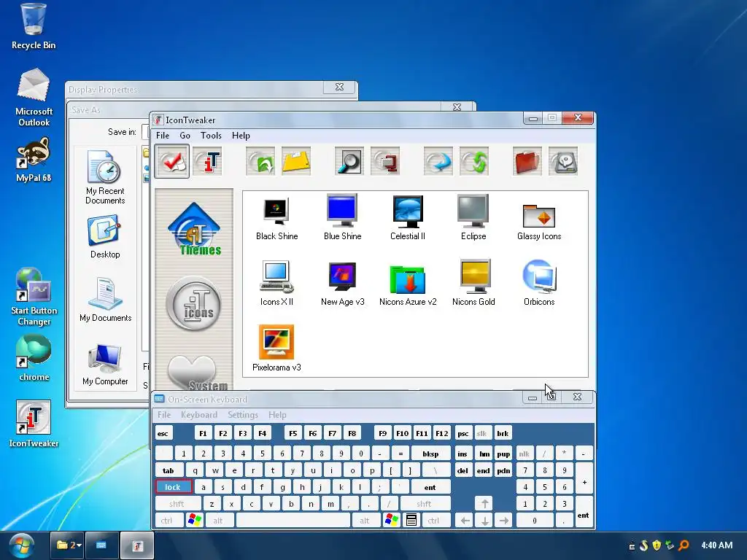747x560 pixels.
Task: Select the Nicons Gold theme
Action: pos(473,284)
